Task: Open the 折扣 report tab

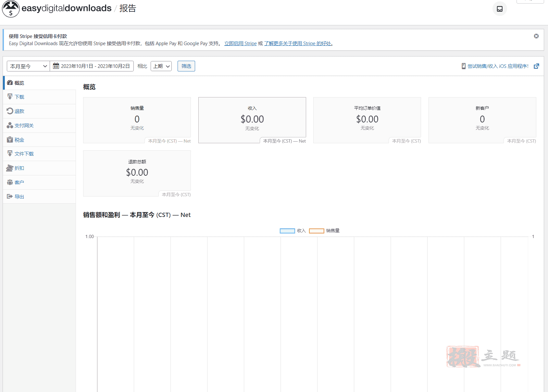Action: tap(40, 168)
